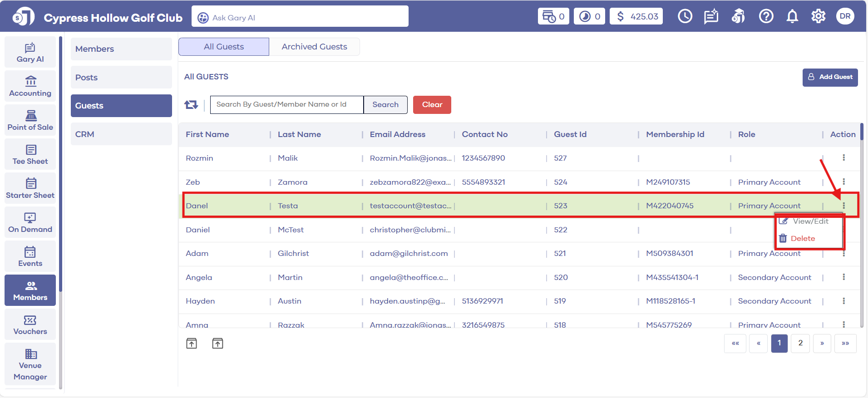Select Delete from the context menu
The height and width of the screenshot is (398, 868).
click(802, 239)
